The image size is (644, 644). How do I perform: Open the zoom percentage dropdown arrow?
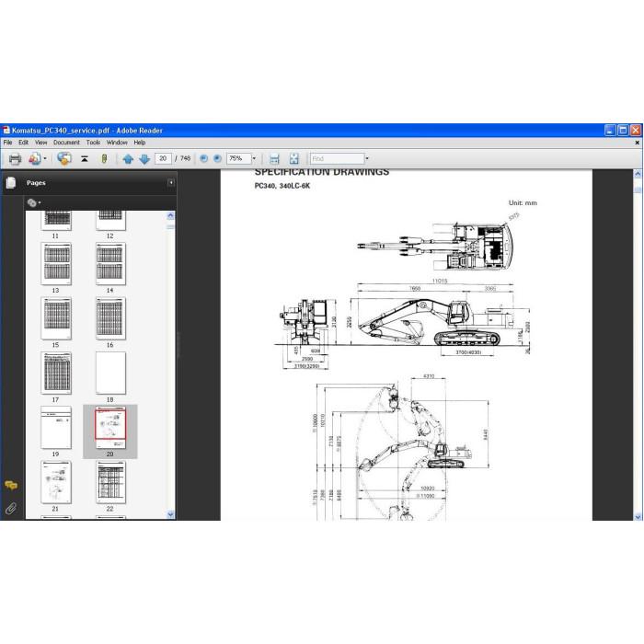click(254, 158)
